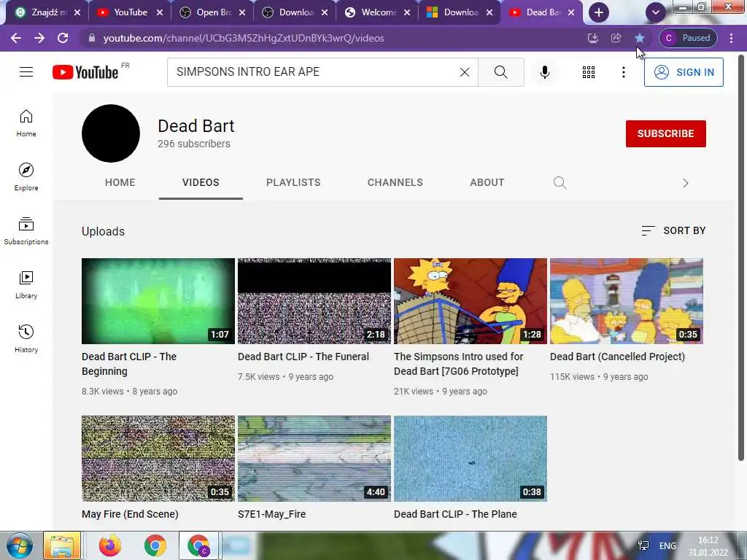Open the PLAYLISTS channel tab
This screenshot has width=747, height=560.
[293, 182]
